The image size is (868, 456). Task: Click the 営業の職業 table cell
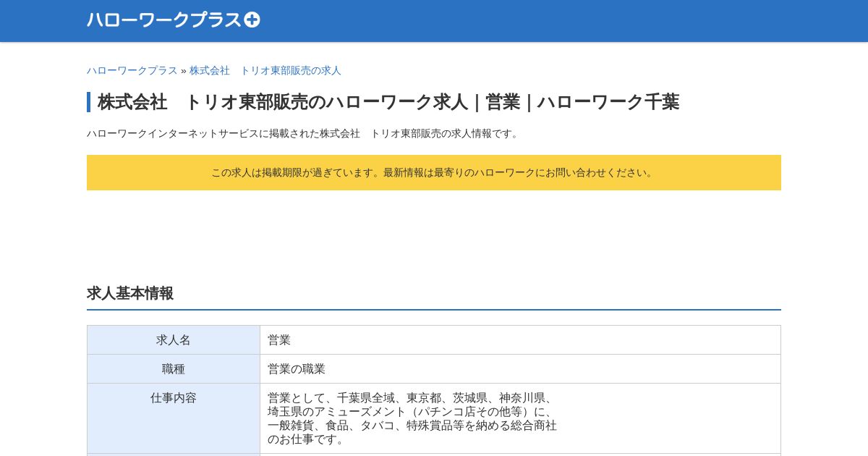520,369
